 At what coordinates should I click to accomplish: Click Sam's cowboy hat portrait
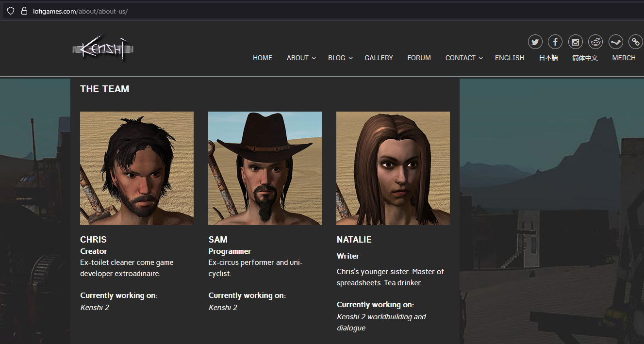click(x=265, y=168)
